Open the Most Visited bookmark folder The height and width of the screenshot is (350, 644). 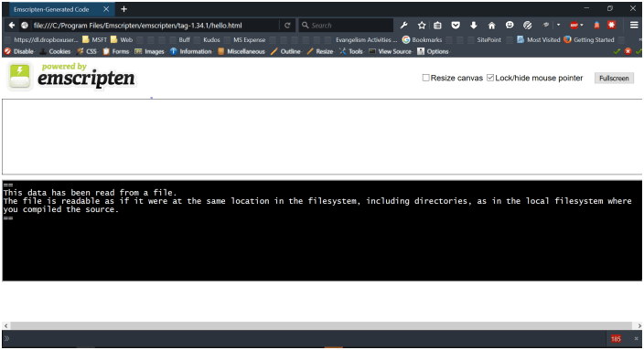click(x=539, y=40)
